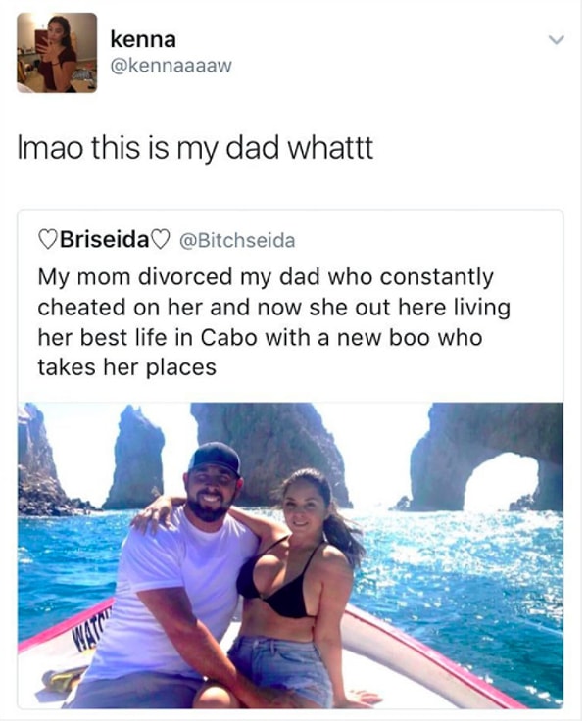Click the heart icon after Briseida
Screen dimensions: 588x724
tap(161, 239)
